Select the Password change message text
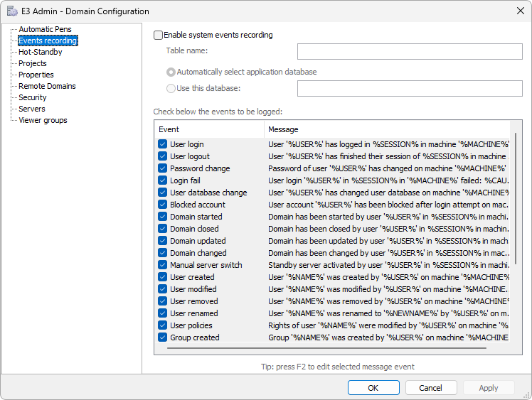Image resolution: width=532 pixels, height=400 pixels. 387,168
